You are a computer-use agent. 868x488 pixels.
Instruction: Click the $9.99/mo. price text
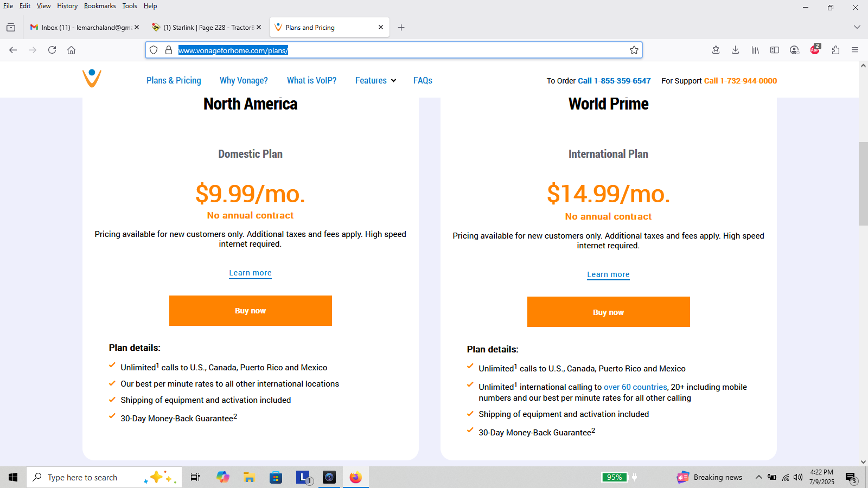tap(250, 194)
